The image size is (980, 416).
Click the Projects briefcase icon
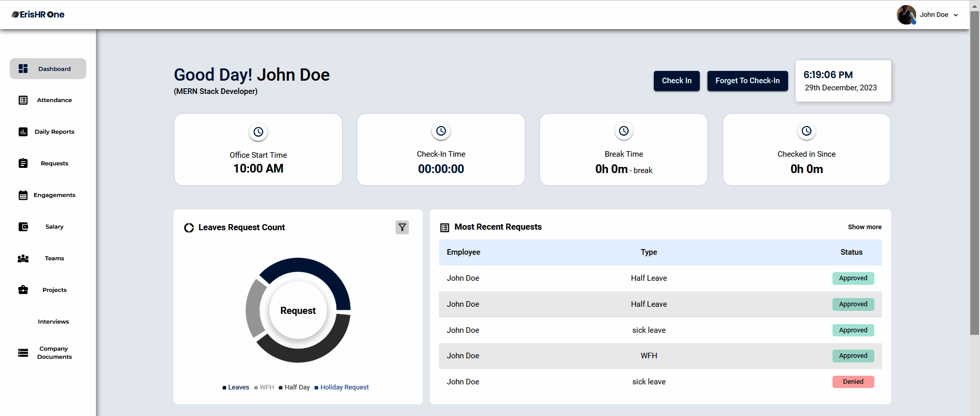23,290
